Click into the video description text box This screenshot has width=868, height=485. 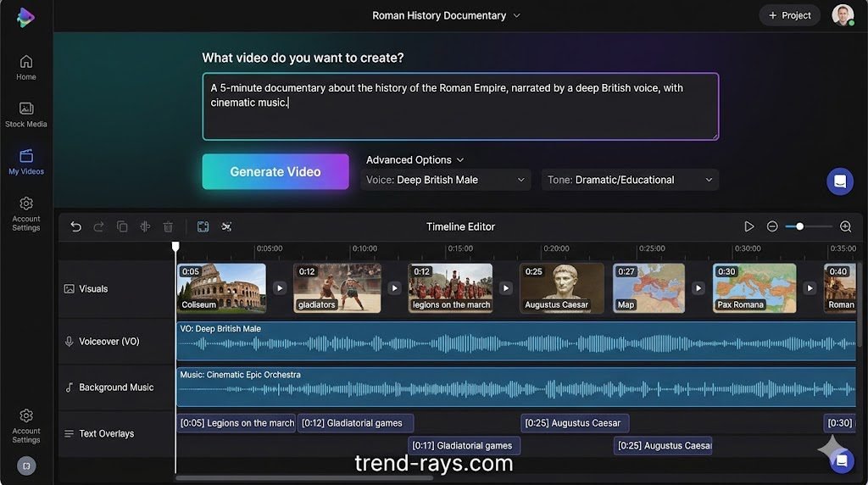[x=460, y=106]
